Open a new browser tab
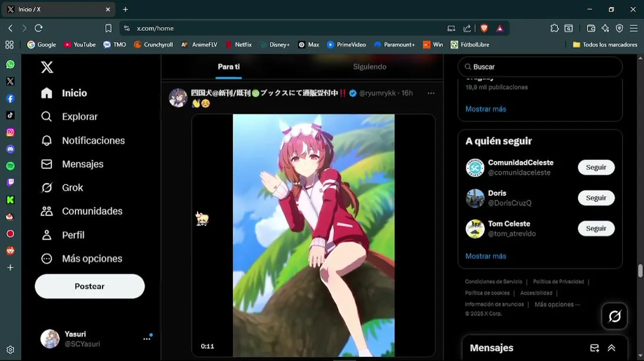The width and height of the screenshot is (644, 361). (x=125, y=10)
